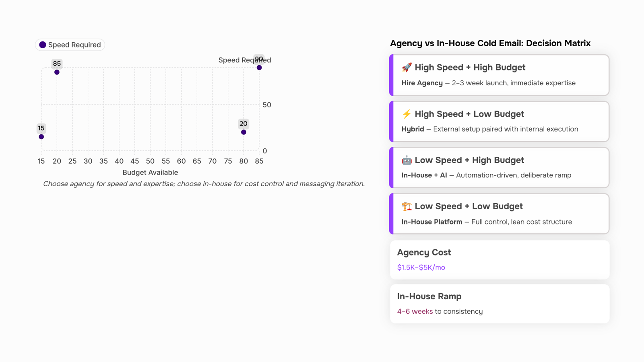The height and width of the screenshot is (362, 644).
Task: Select the data point labeled 90
Action: coord(259,68)
